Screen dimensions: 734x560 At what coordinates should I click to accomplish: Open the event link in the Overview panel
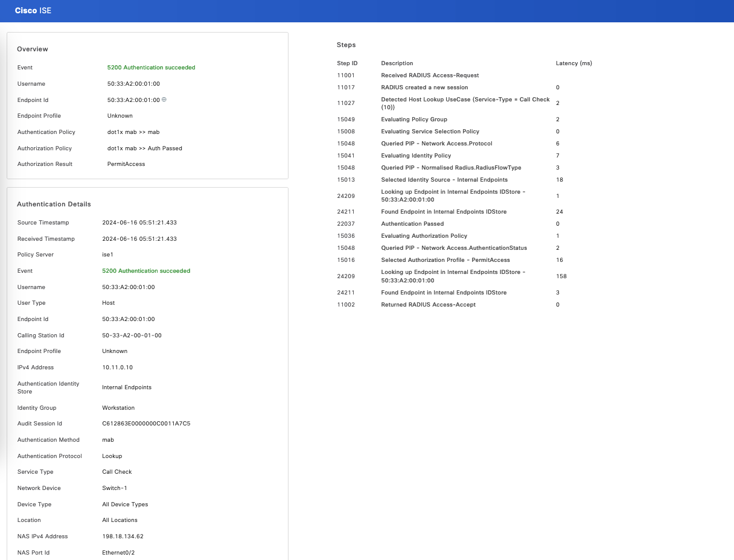(x=151, y=68)
